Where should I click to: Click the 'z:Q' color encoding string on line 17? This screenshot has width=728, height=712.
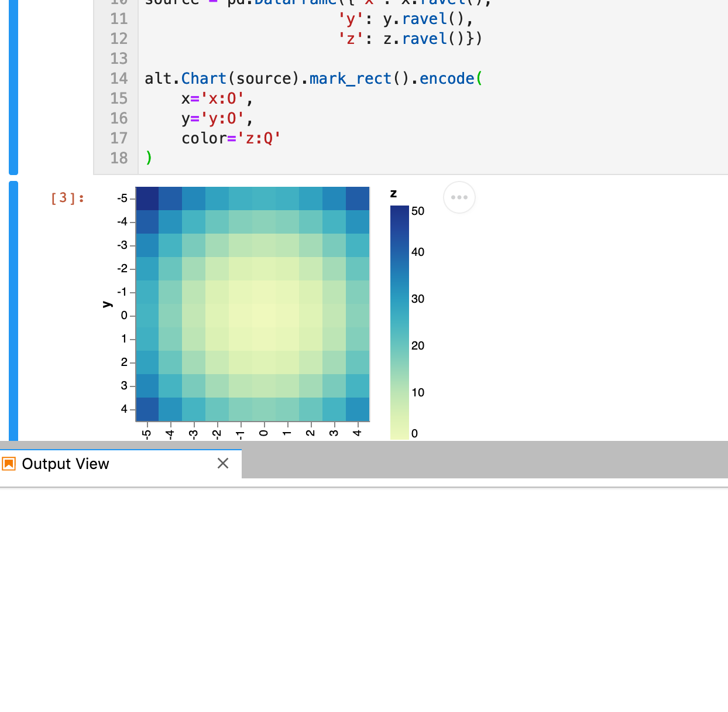259,138
